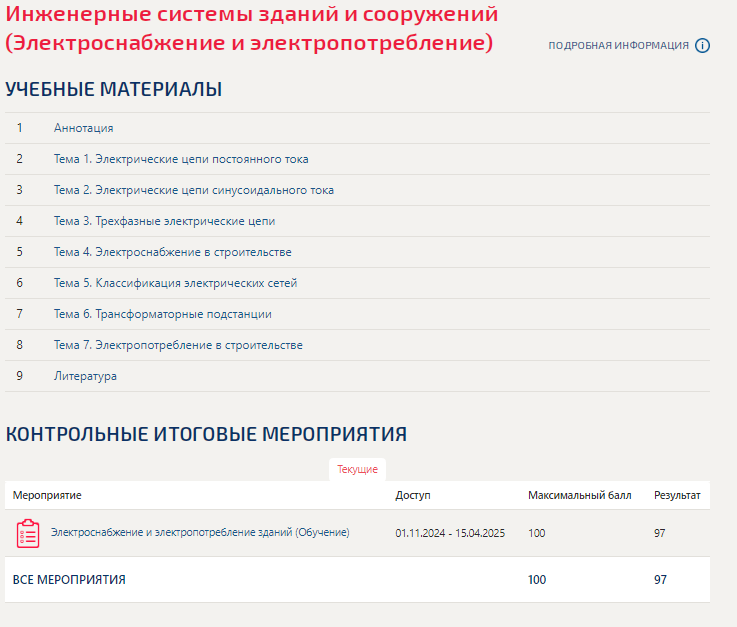
Task: Click the Доступ column header
Action: [x=413, y=495]
